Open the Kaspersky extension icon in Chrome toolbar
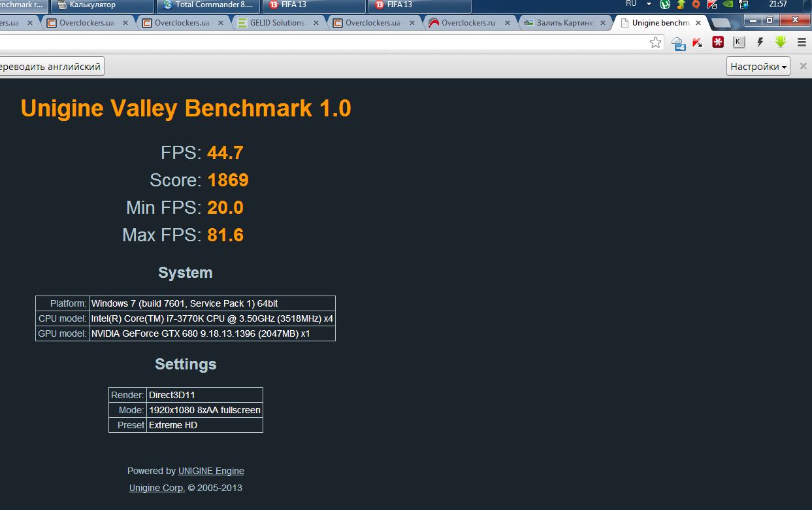This screenshot has height=510, width=812. point(698,42)
